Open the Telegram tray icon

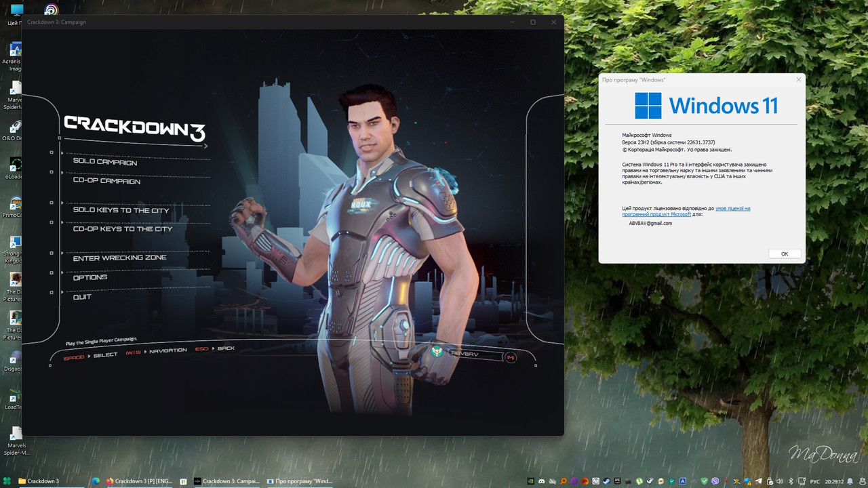[759, 481]
